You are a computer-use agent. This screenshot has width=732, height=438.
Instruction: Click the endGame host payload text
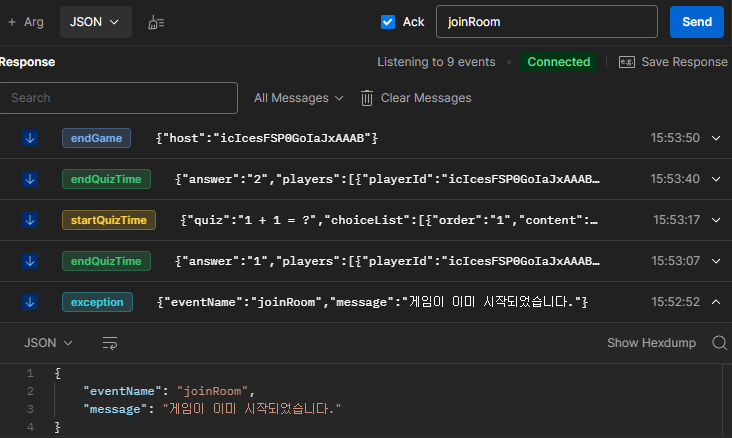[267, 138]
